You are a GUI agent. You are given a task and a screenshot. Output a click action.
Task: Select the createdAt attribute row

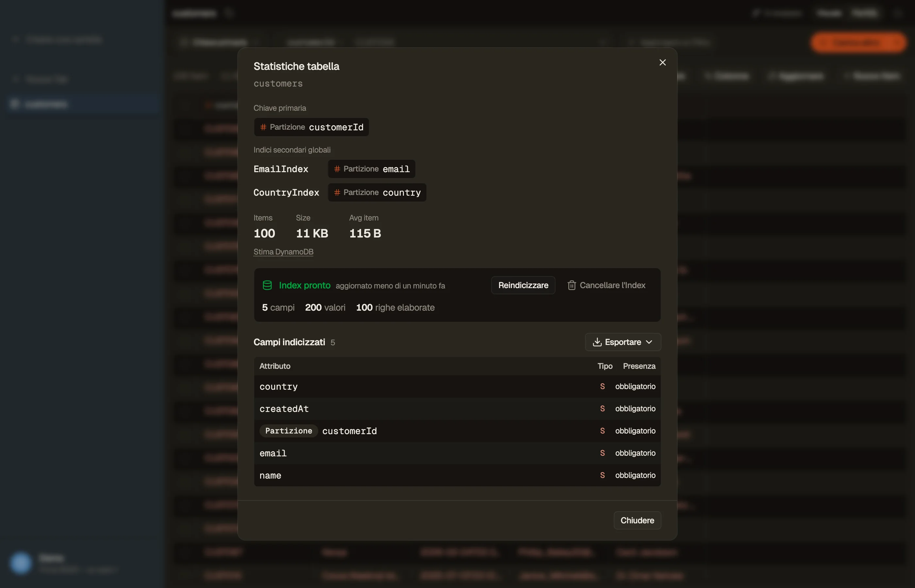457,409
